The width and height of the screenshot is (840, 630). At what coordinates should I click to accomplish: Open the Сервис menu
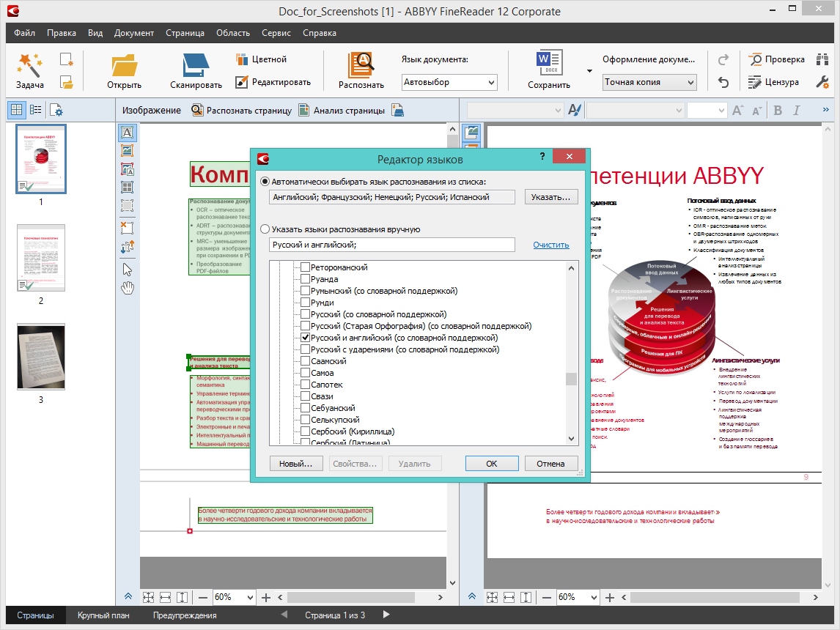pos(276,33)
